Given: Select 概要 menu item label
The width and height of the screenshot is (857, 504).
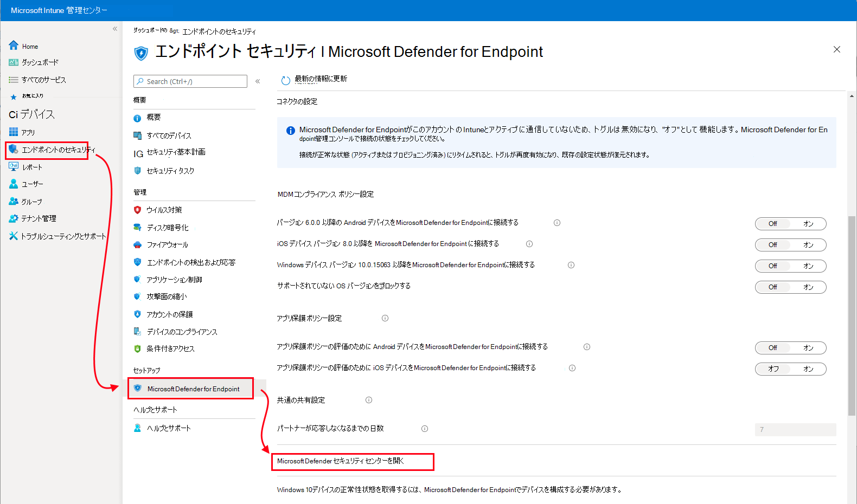Looking at the screenshot, I should [x=154, y=117].
